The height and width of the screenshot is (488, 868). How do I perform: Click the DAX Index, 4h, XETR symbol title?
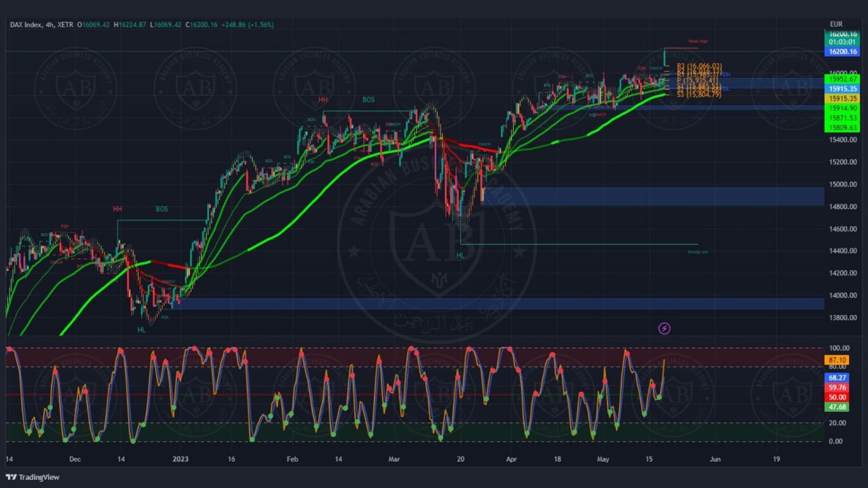42,25
